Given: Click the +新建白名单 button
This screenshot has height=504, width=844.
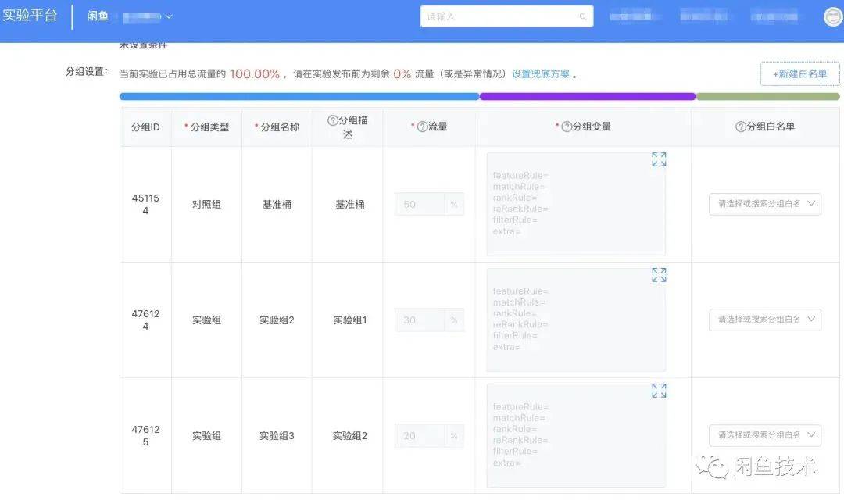Looking at the screenshot, I should tap(800, 73).
